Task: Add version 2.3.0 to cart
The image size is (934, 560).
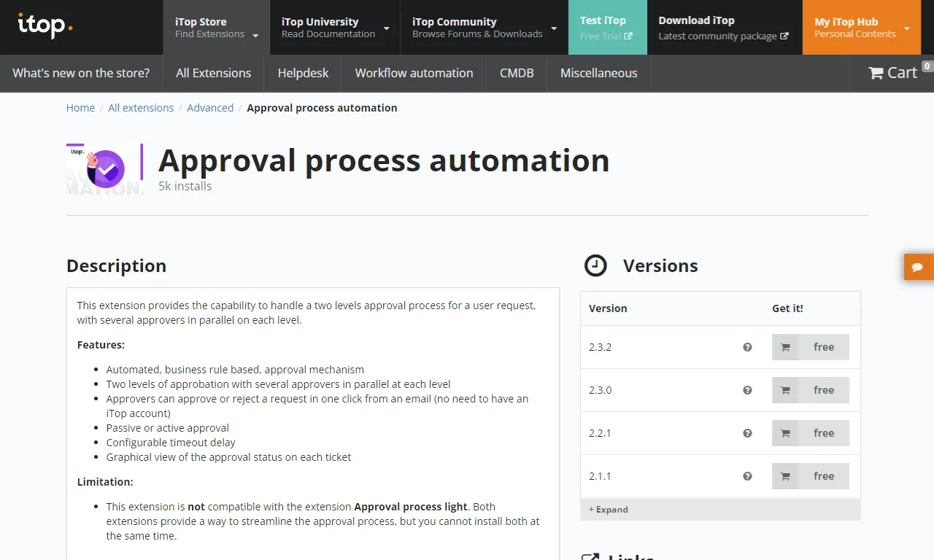Action: (x=811, y=390)
